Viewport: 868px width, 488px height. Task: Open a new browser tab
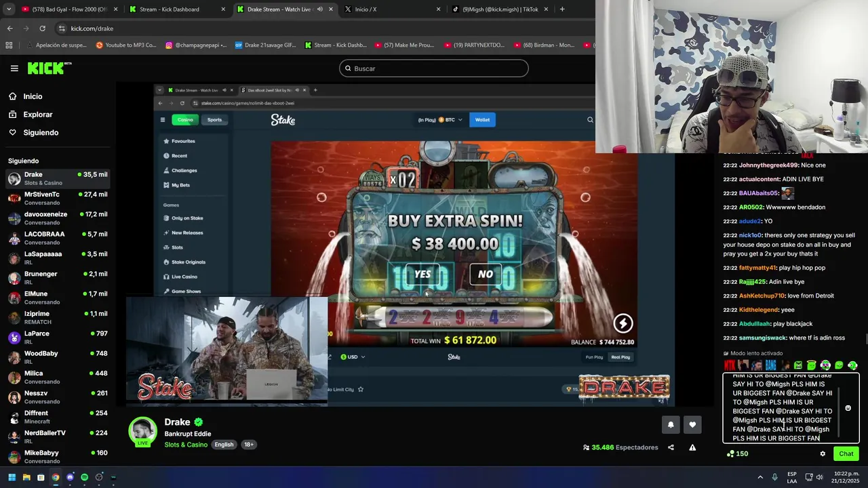pos(562,9)
